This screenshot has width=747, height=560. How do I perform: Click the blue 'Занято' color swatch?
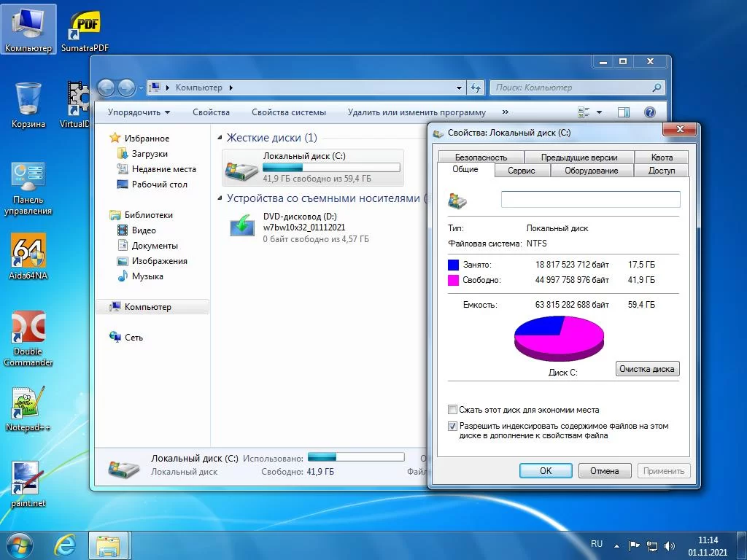tap(454, 265)
